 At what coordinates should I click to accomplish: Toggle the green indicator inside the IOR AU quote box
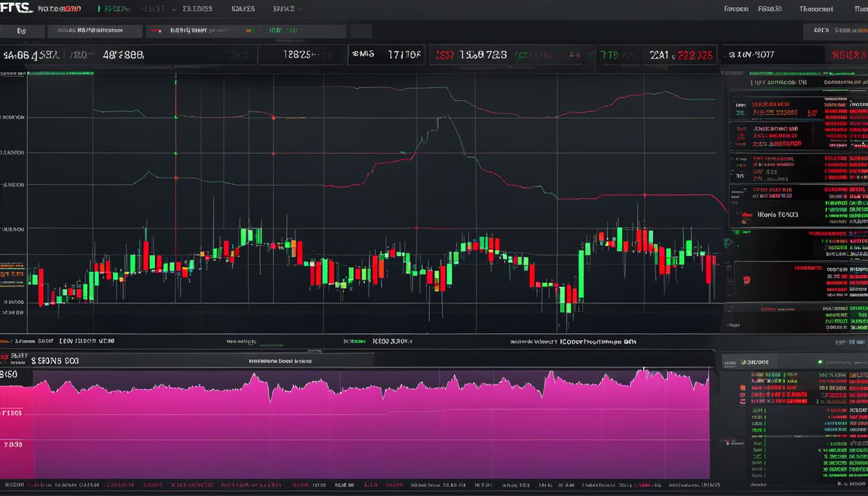251,30
